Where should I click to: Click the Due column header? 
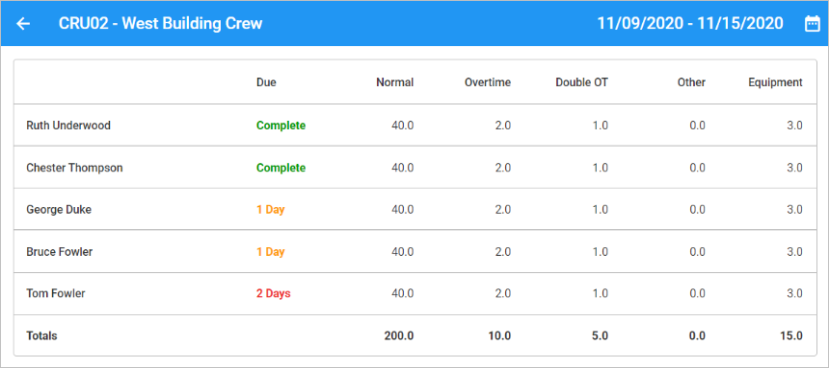(x=266, y=82)
